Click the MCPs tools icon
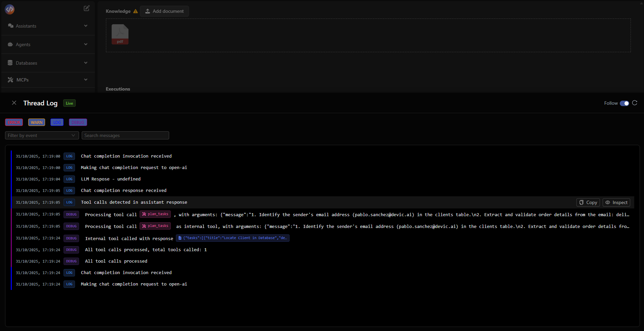Screen dimensions: 644x331 tap(10, 80)
